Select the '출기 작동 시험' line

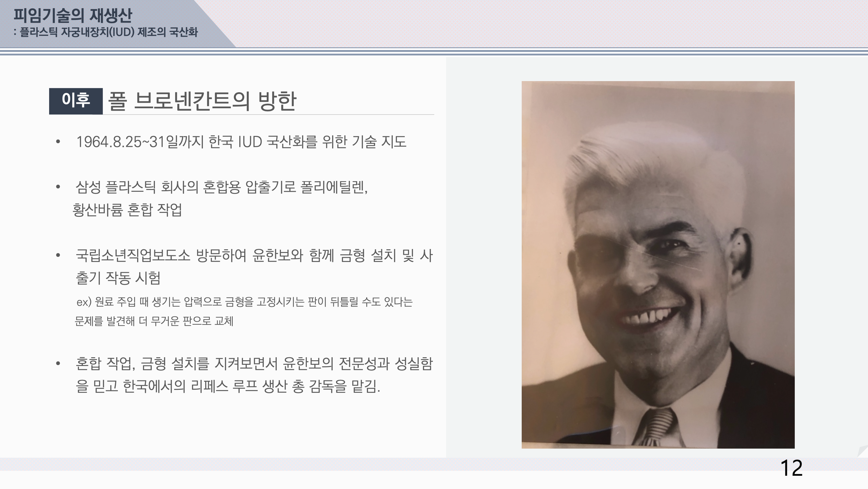[x=118, y=278]
